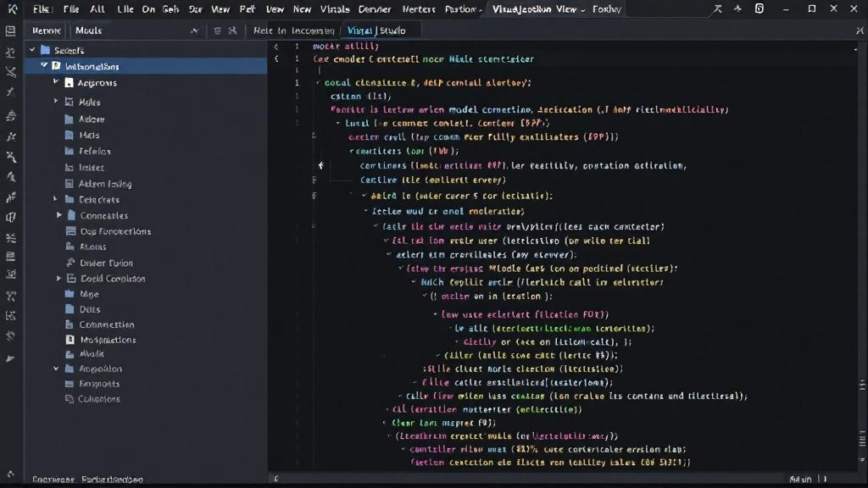Collapse the 'Aegroms' tree node

pyautogui.click(x=56, y=82)
